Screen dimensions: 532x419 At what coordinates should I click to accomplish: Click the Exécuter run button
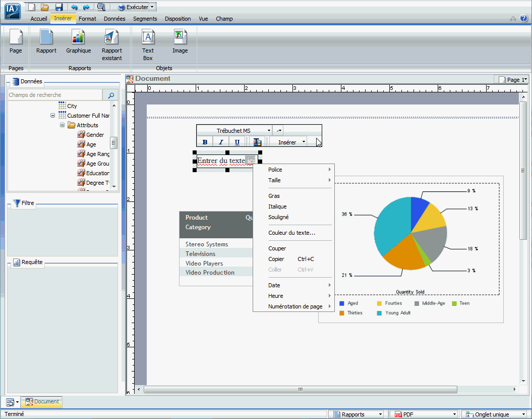click(133, 7)
